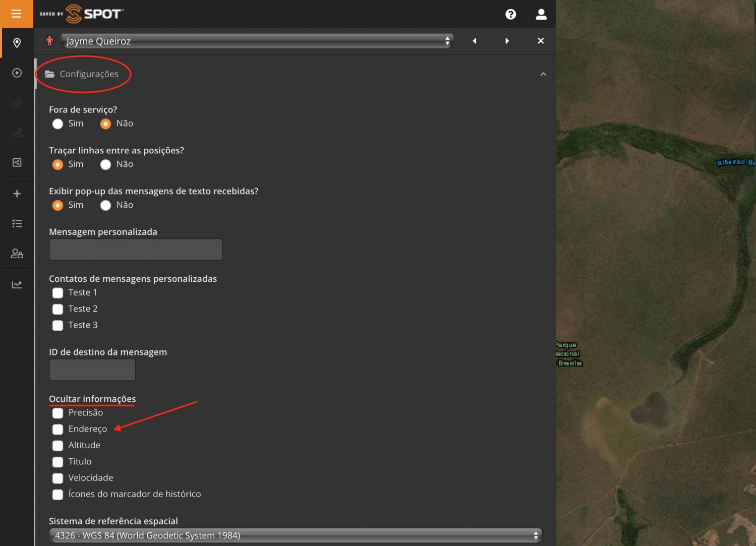Click the help question mark icon

[x=510, y=14]
